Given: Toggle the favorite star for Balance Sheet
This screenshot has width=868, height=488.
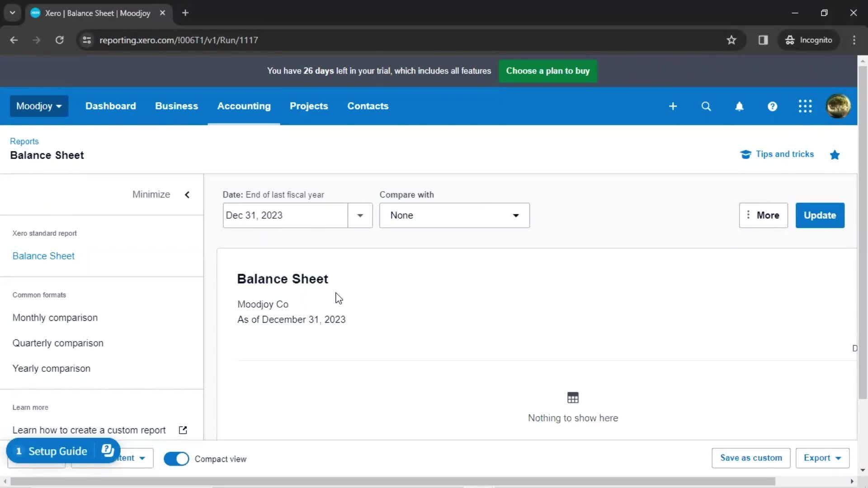Looking at the screenshot, I should (x=835, y=155).
